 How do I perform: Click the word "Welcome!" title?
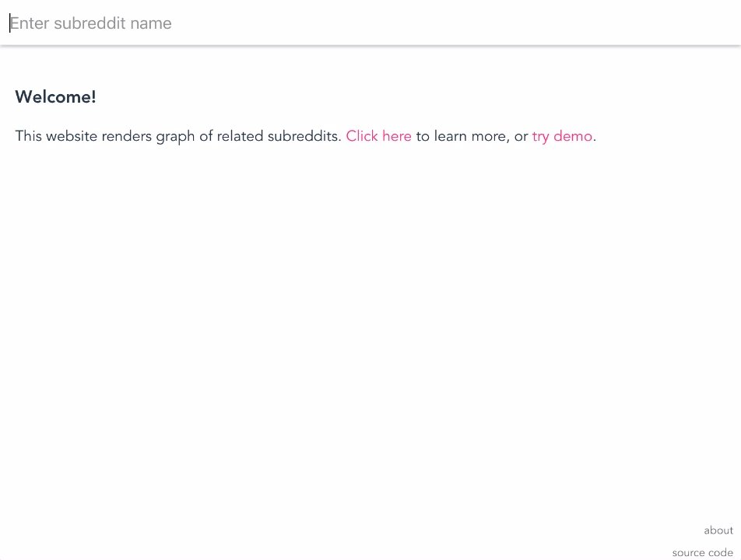(55, 97)
